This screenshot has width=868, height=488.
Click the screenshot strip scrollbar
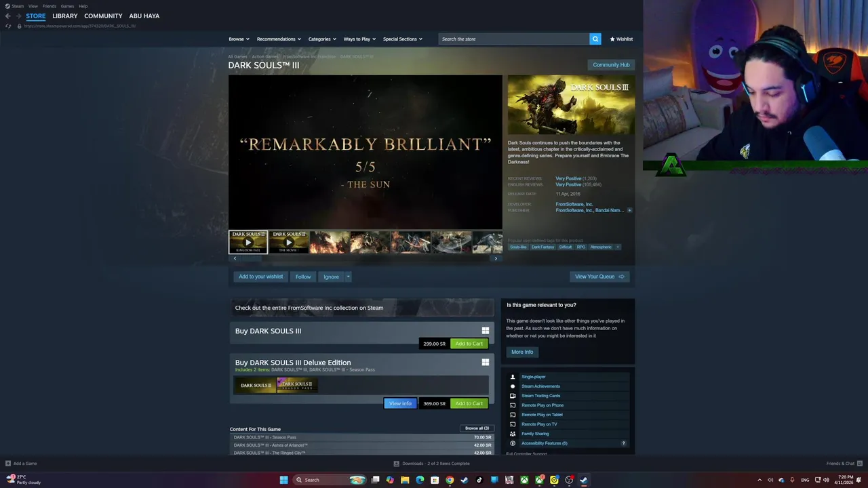[365, 258]
